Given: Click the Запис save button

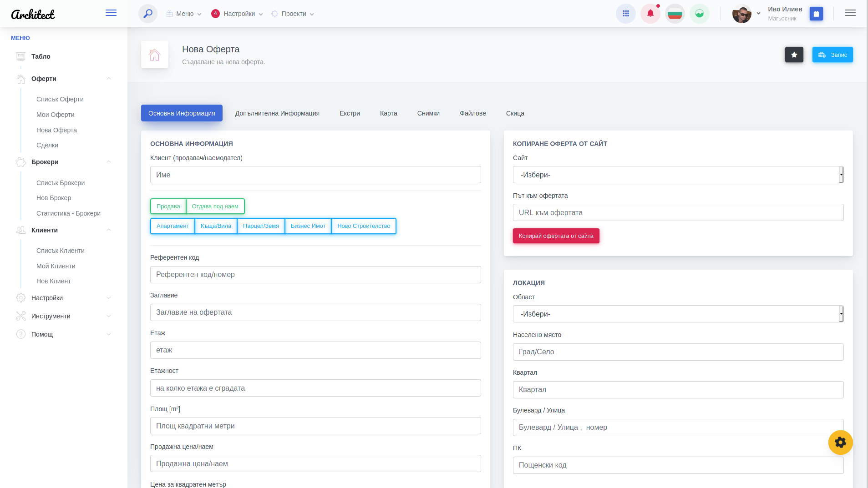Looking at the screenshot, I should tap(832, 55).
